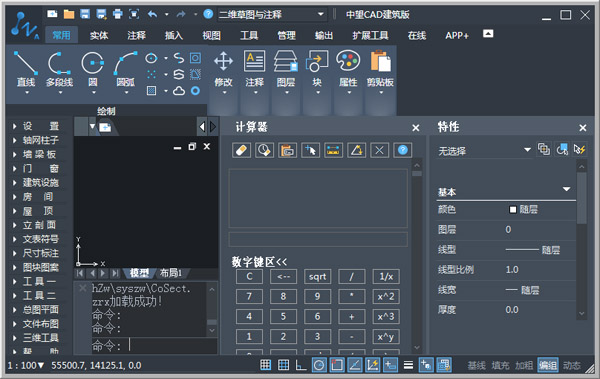Toggle lineweight display in status bar
The height and width of the screenshot is (379, 600).
(x=408, y=365)
